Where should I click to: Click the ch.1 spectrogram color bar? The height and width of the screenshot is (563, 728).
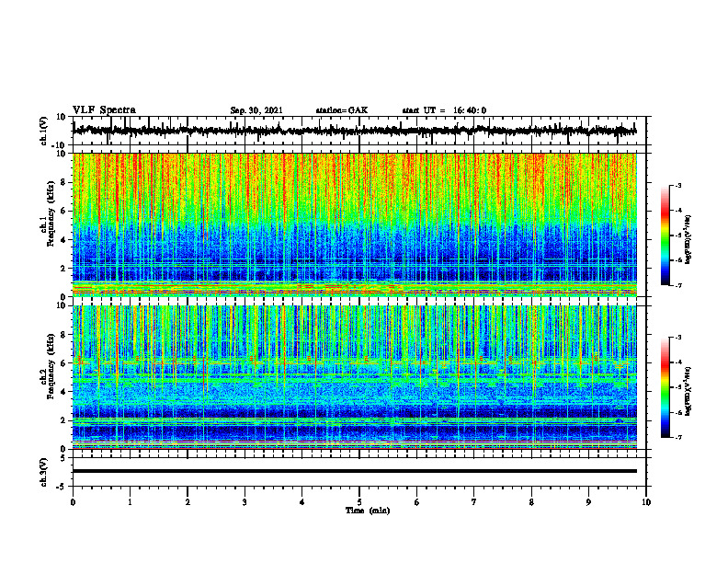click(665, 236)
